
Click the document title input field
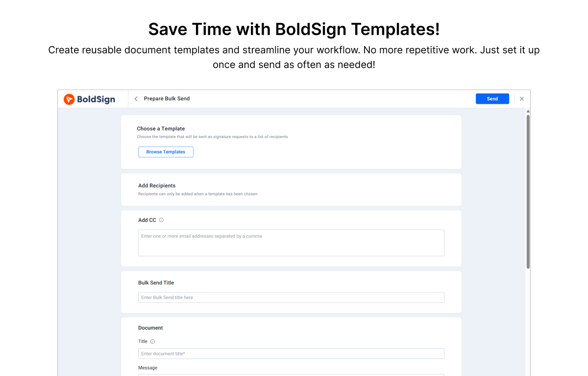[291, 353]
